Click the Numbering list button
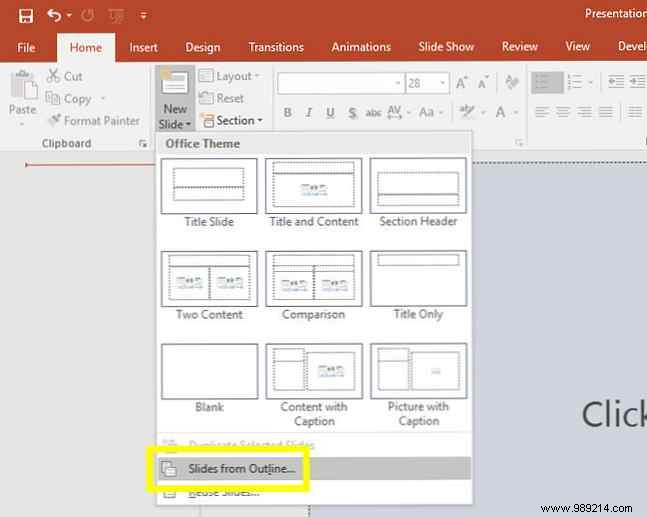 point(575,82)
